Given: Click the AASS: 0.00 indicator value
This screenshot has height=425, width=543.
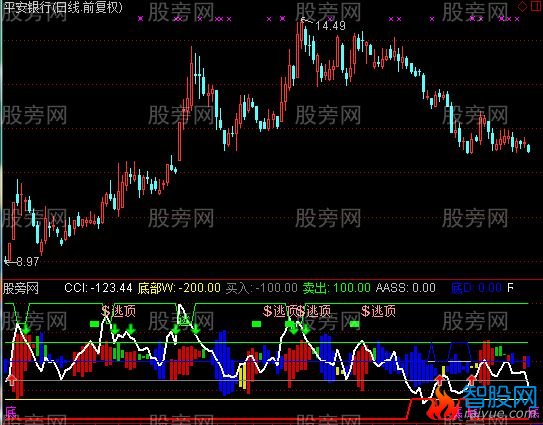Looking at the screenshot, I should [406, 288].
